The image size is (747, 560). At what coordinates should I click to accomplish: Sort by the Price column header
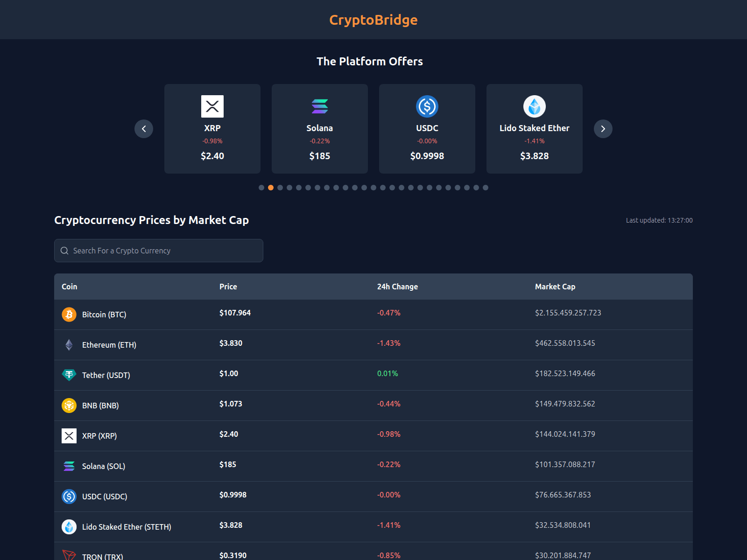click(228, 287)
